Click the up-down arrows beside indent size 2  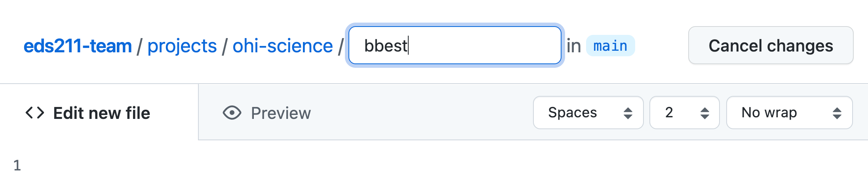(705, 113)
